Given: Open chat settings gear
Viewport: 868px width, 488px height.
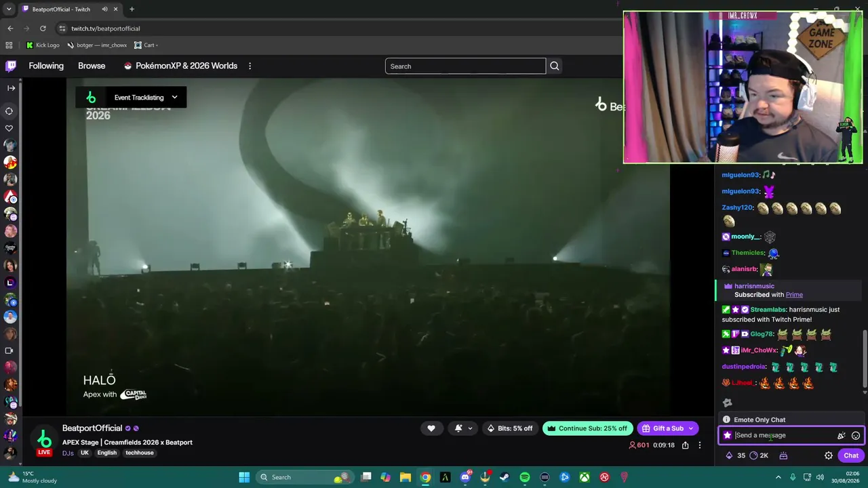Looking at the screenshot, I should click(x=829, y=455).
